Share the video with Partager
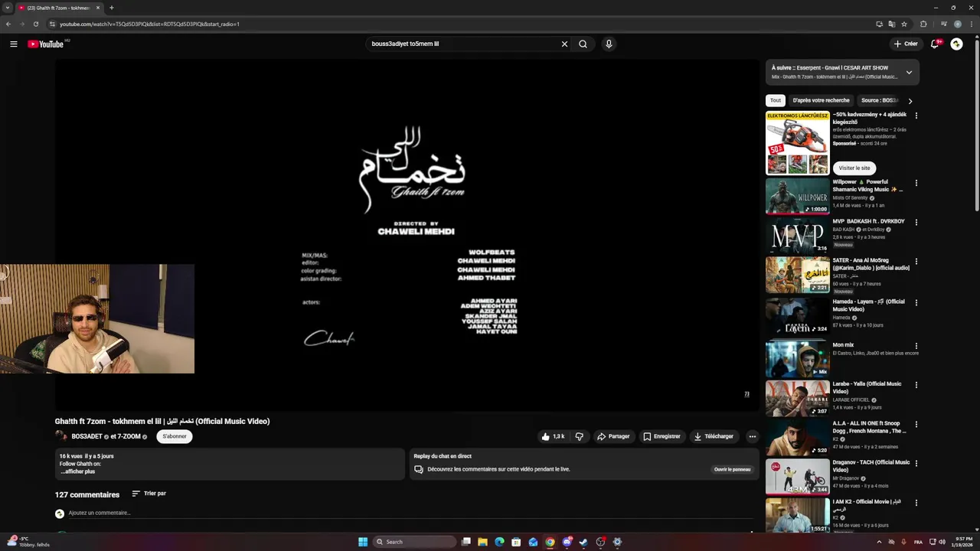The width and height of the screenshot is (980, 551). [x=613, y=436]
